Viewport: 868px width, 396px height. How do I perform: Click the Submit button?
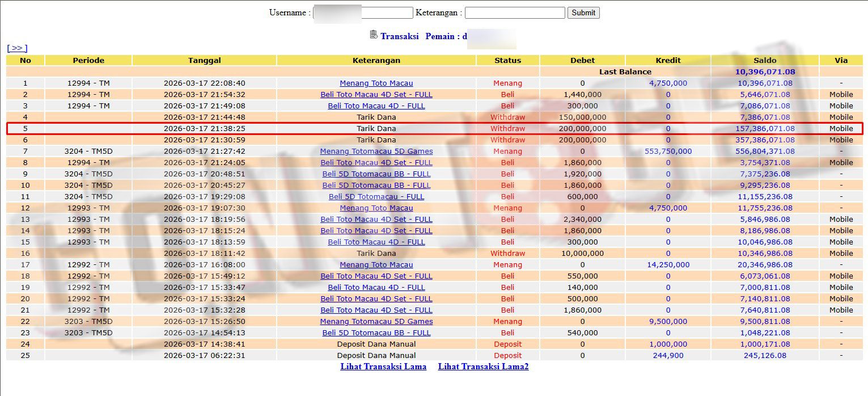tap(583, 12)
